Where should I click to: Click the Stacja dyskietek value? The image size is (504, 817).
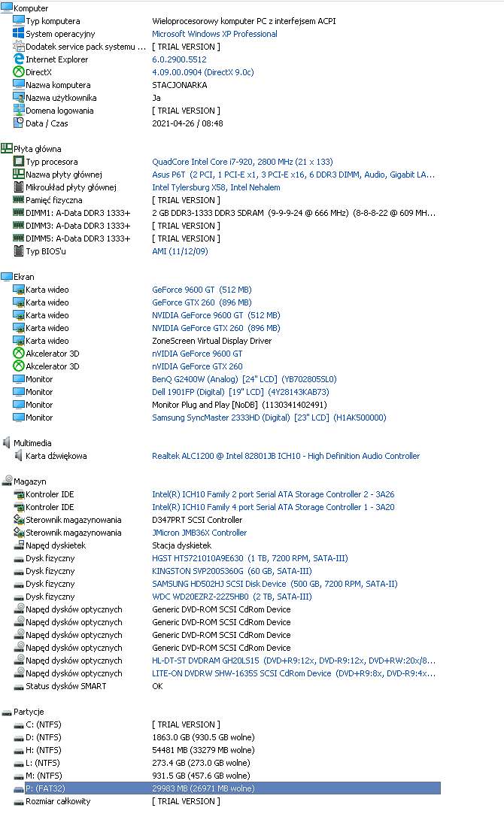pyautogui.click(x=181, y=545)
